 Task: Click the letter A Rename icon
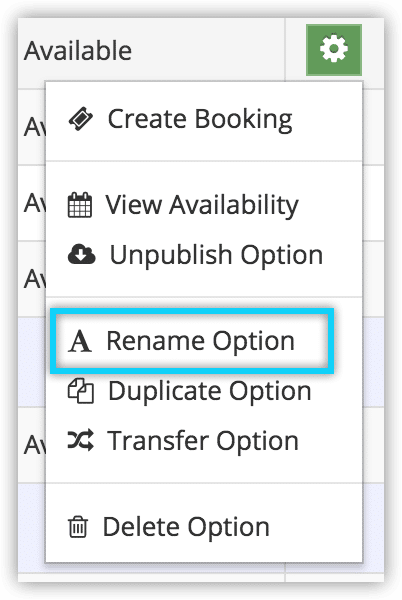point(80,341)
